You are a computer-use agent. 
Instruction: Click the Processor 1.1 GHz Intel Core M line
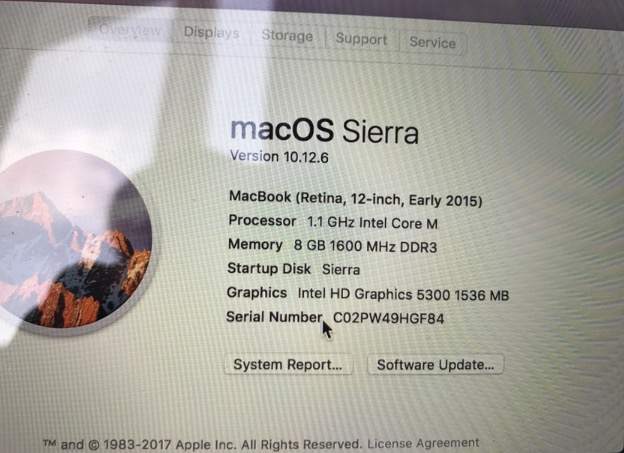333,222
